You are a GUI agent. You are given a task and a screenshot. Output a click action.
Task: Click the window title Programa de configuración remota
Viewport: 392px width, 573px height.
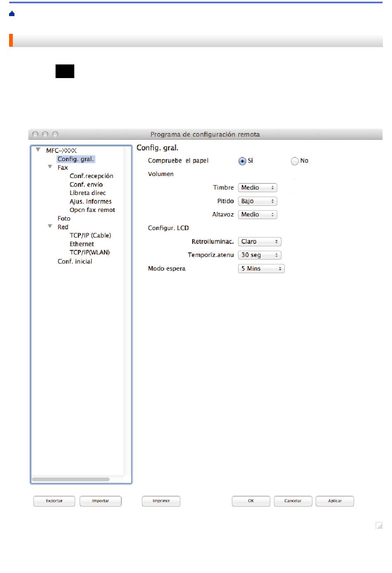pyautogui.click(x=205, y=135)
